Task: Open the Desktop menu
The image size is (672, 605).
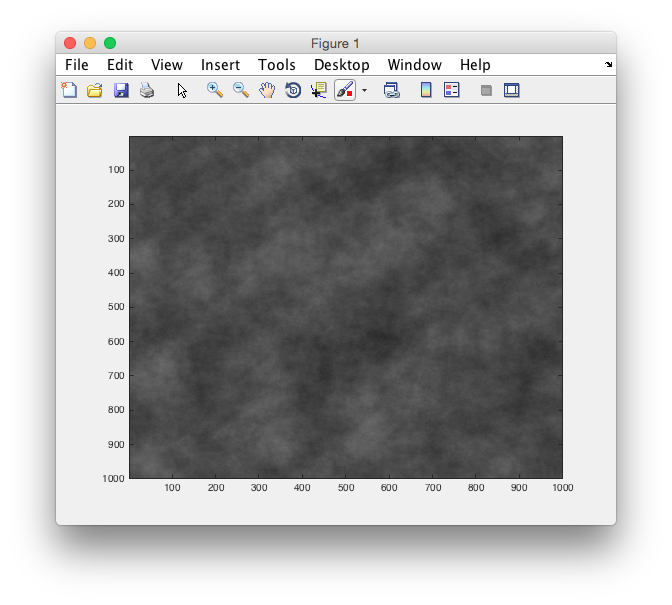Action: click(342, 65)
